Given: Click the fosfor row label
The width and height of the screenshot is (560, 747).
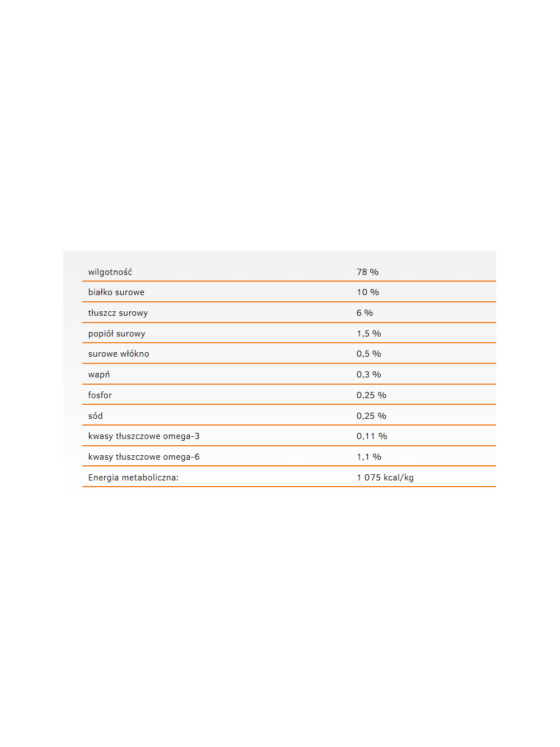Looking at the screenshot, I should 100,395.
